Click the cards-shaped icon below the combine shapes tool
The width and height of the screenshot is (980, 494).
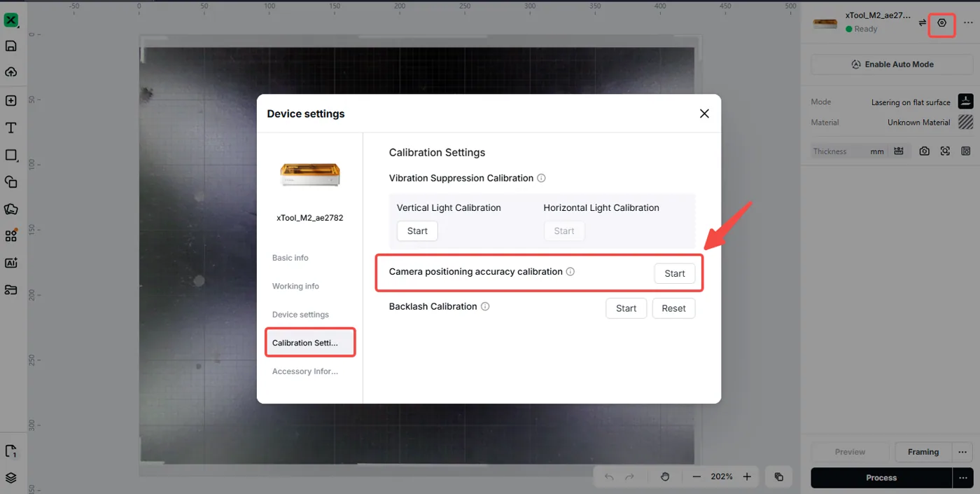click(10, 209)
